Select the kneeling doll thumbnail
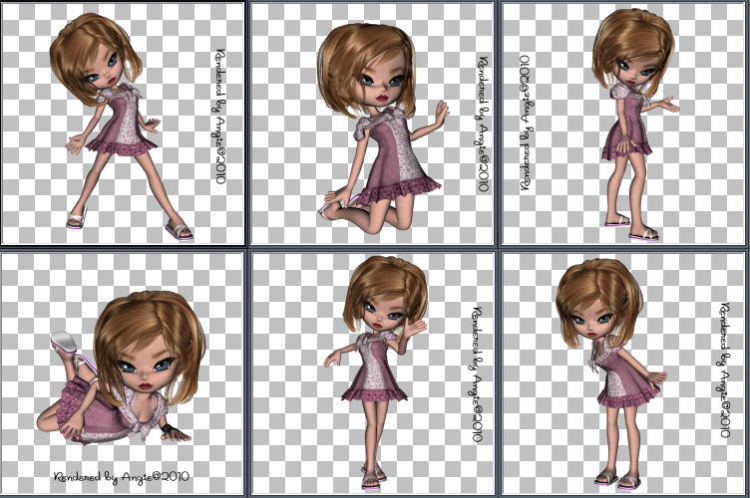Screen dimensions: 750x498 point(373,123)
